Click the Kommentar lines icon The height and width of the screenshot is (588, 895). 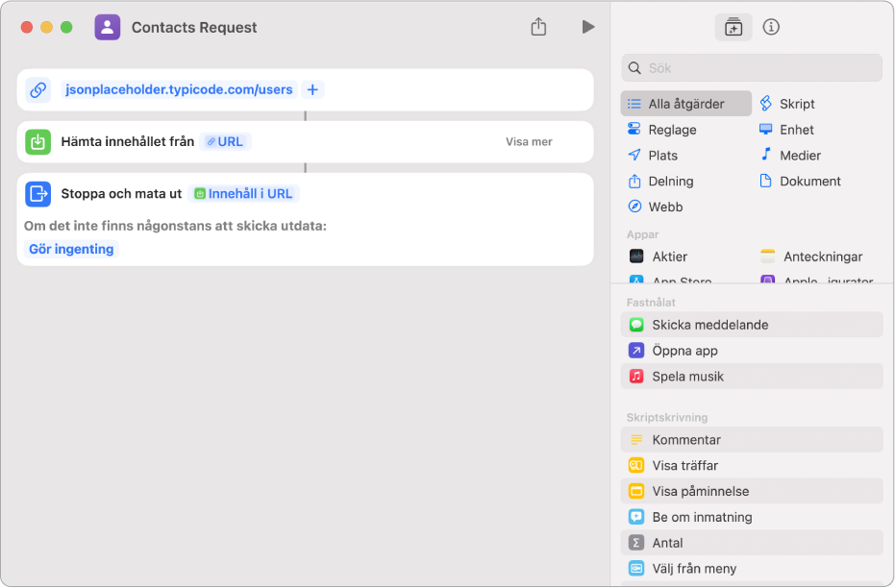pyautogui.click(x=636, y=440)
